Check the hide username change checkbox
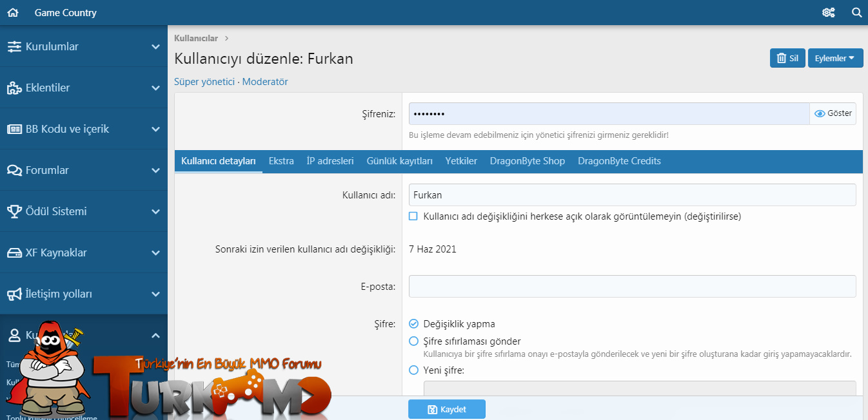This screenshot has height=420, width=868. [413, 216]
